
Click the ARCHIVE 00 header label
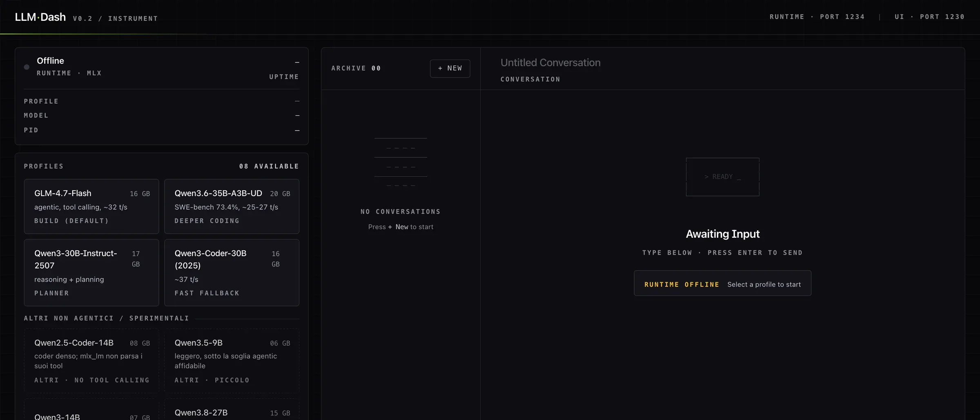pyautogui.click(x=356, y=68)
